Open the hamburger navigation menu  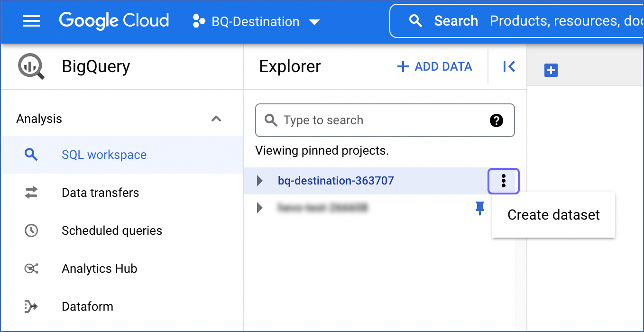31,21
